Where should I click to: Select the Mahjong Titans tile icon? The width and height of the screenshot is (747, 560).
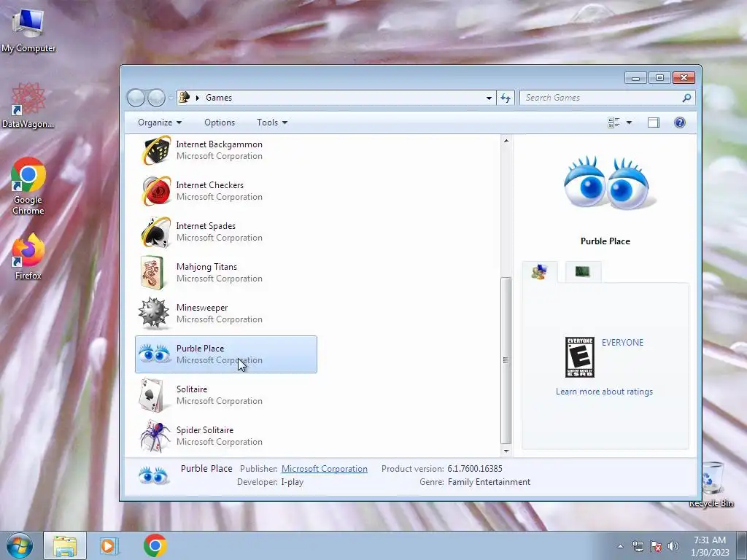152,273
